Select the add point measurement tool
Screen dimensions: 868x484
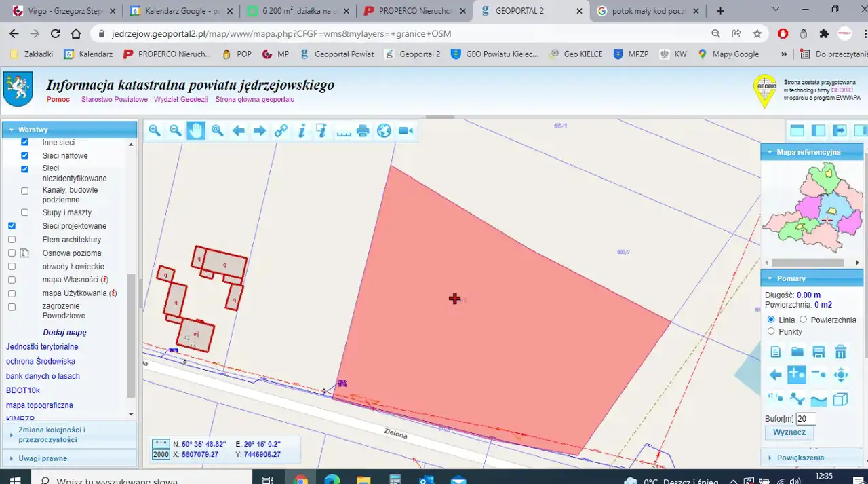click(796, 374)
